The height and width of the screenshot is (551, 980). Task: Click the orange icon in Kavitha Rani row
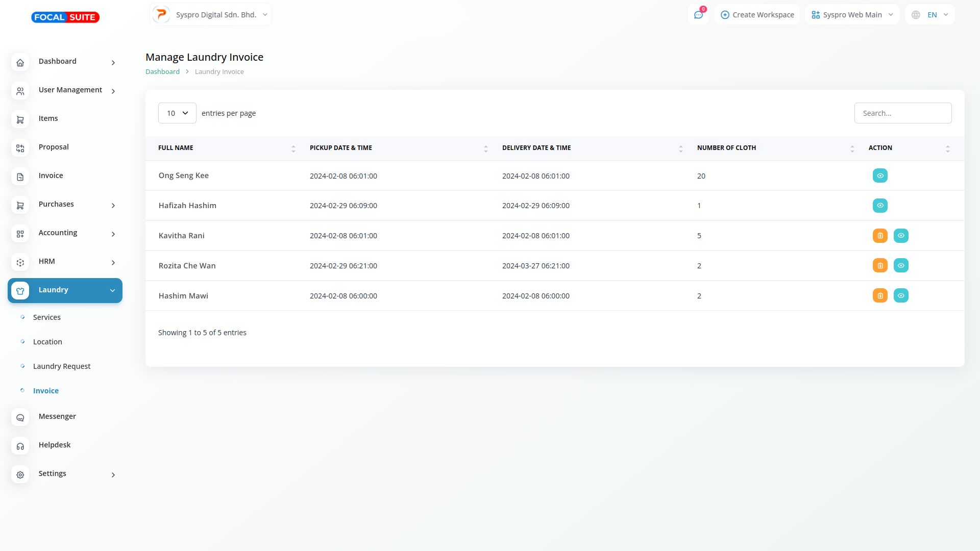coord(880,236)
